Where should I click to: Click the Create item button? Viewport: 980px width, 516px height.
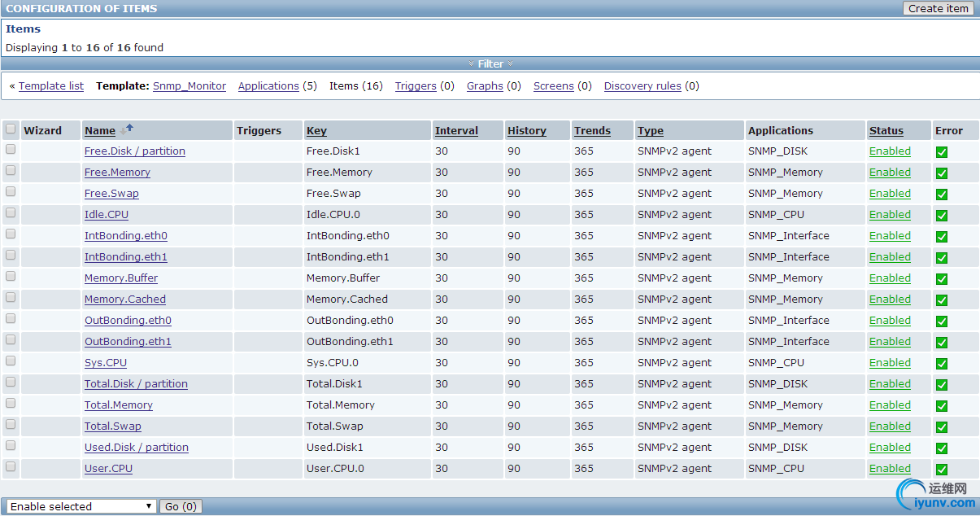click(938, 8)
